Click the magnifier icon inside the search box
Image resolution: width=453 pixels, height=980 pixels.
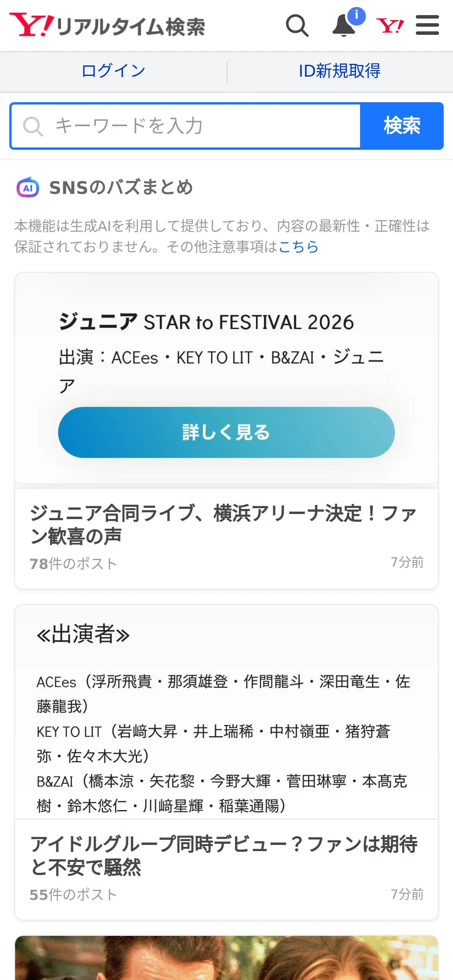[33, 126]
